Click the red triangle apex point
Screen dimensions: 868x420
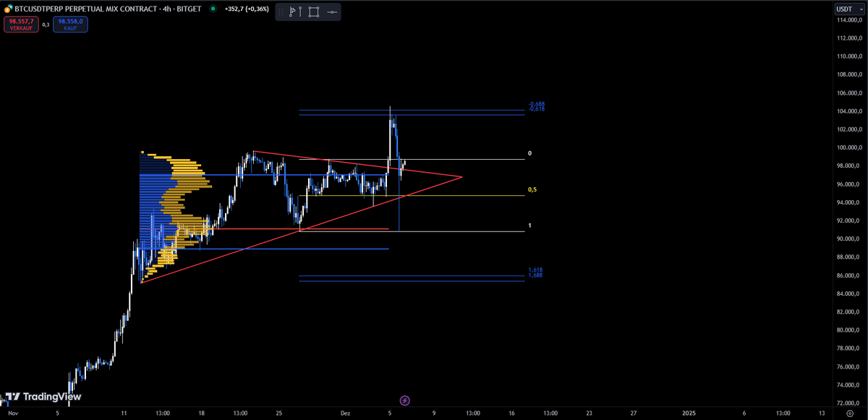(461, 176)
